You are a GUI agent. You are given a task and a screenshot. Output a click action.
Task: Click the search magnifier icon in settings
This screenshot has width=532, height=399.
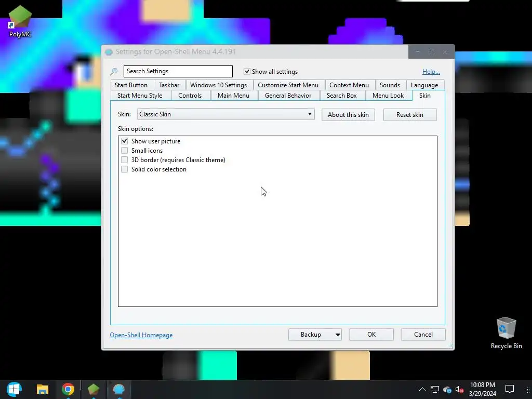click(114, 72)
